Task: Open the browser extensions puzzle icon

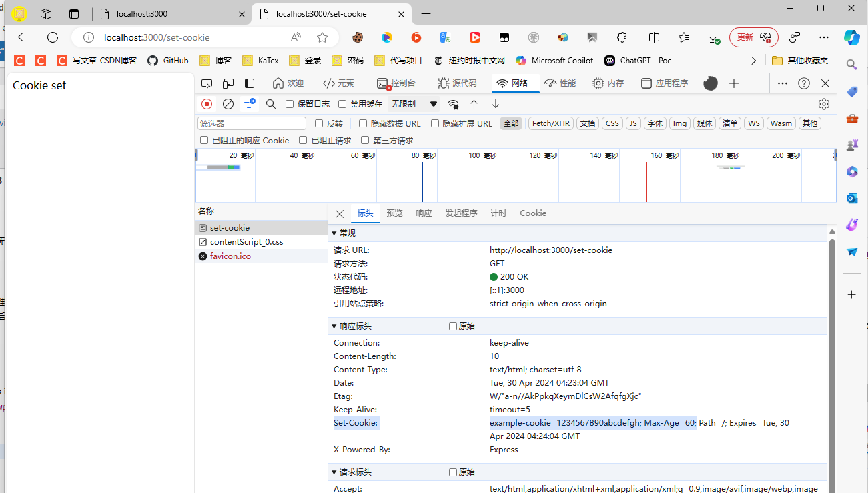Action: [622, 37]
